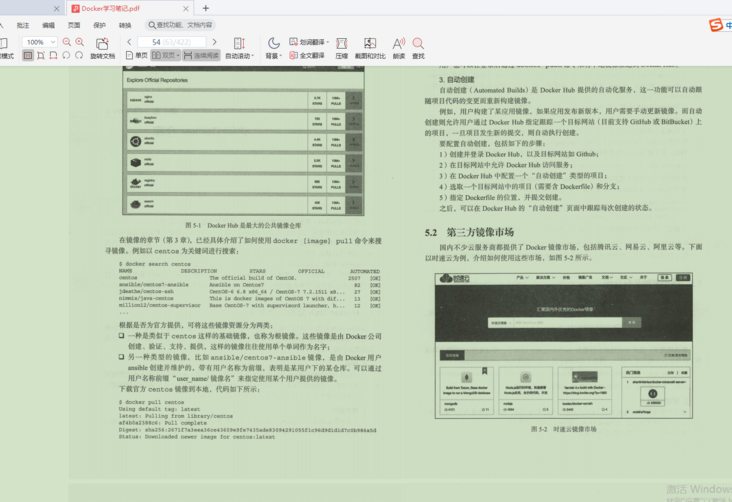Open the 截图和对比 screenshot compare tool
732x502 pixels.
(370, 48)
